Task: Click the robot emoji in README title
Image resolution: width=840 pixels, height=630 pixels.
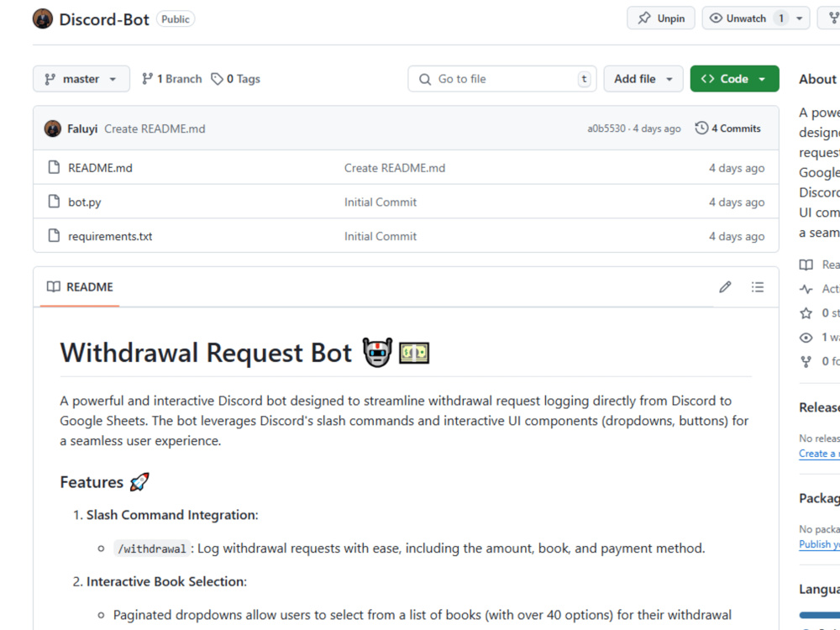Action: tap(378, 353)
